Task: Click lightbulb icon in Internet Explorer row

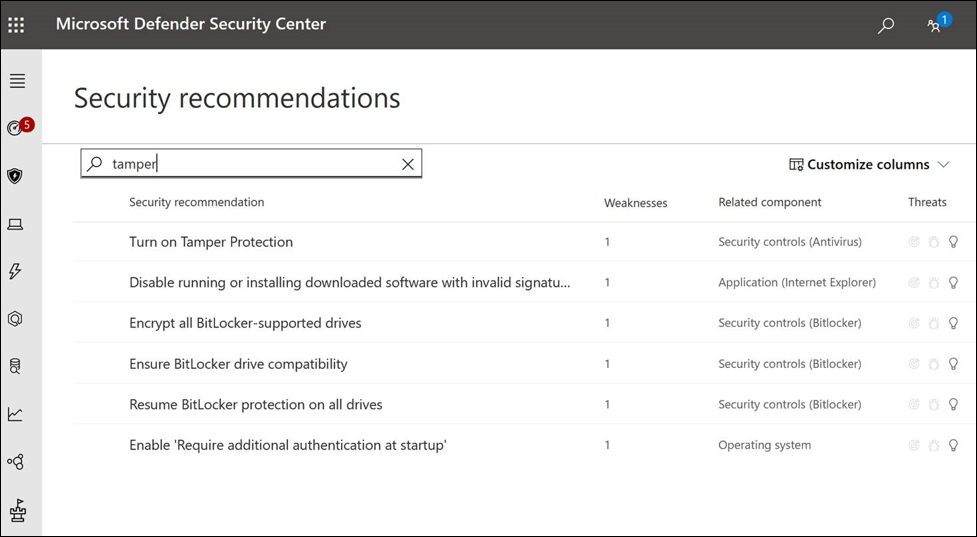Action: coord(953,282)
